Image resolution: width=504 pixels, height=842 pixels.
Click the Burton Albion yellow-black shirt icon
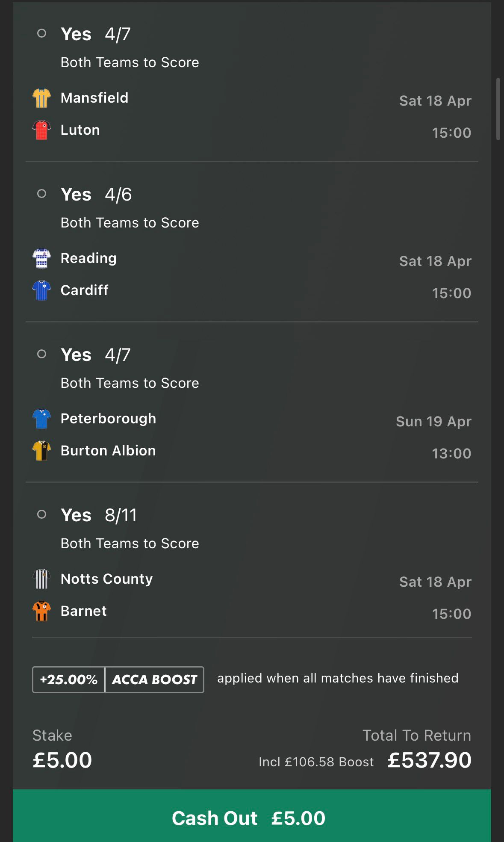[x=41, y=451]
